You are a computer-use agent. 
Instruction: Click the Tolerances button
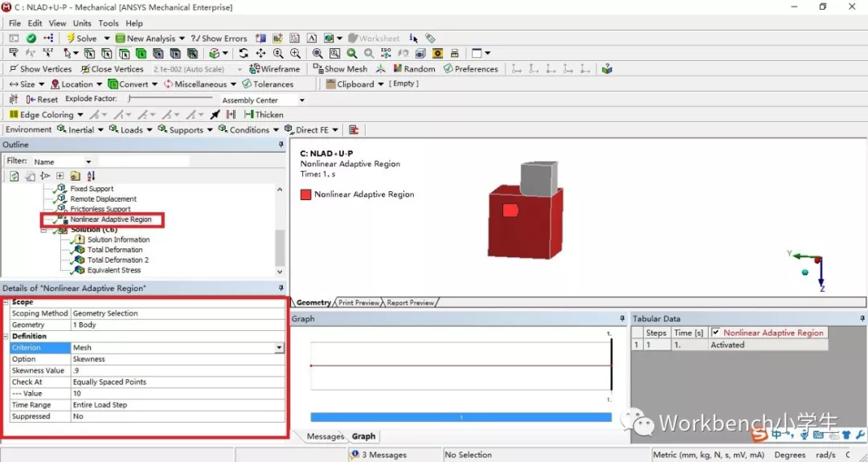(268, 84)
